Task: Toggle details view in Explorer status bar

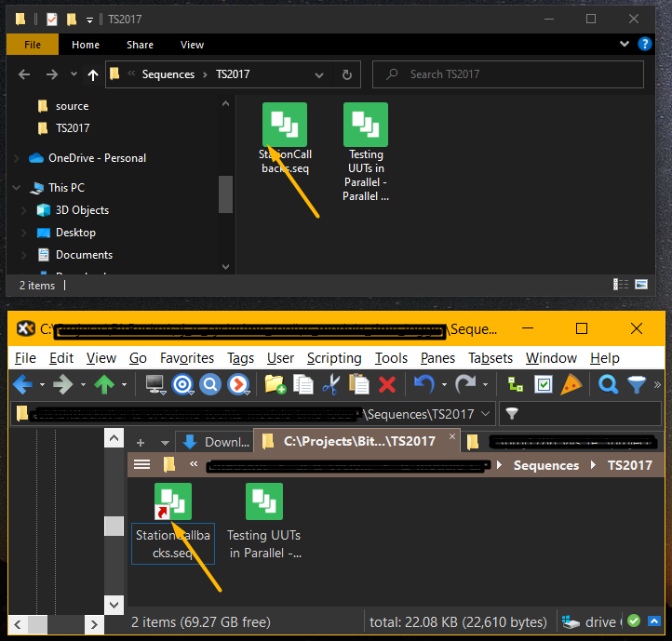Action: click(x=621, y=285)
